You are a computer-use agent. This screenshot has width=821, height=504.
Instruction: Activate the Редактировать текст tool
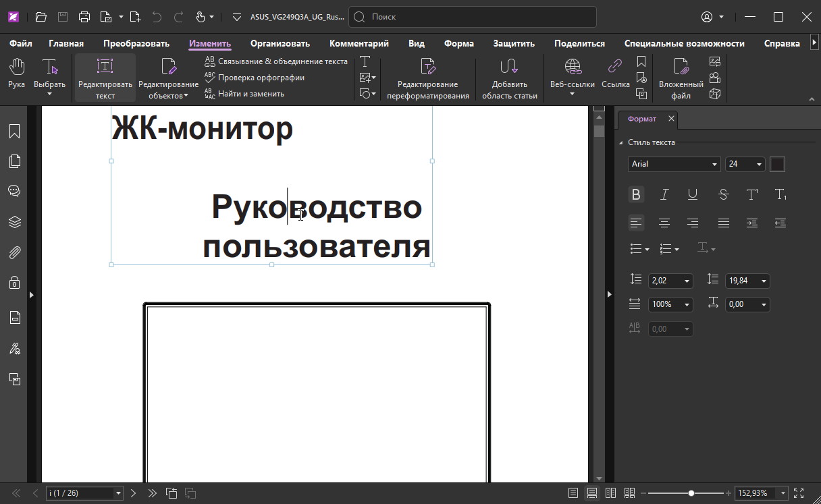[105, 78]
